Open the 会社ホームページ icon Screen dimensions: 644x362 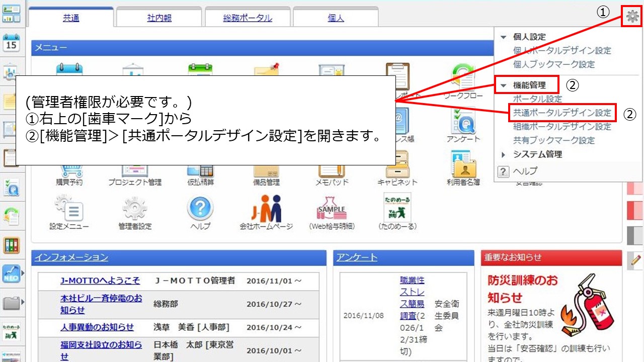point(266,209)
